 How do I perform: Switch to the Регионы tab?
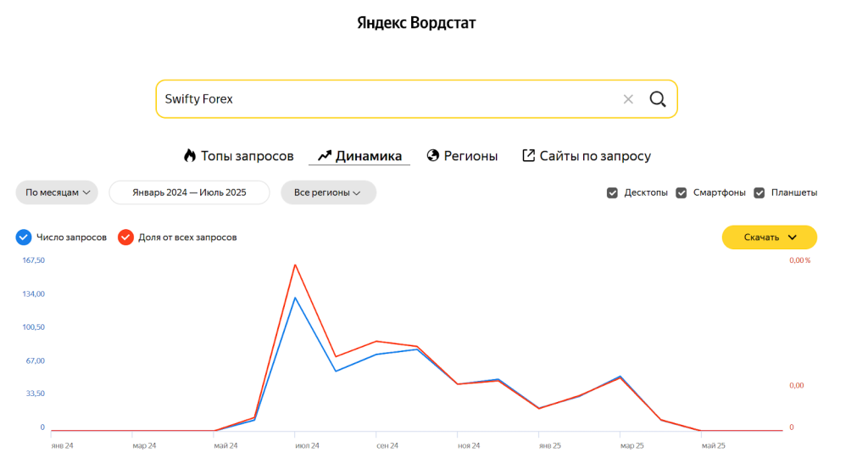(x=470, y=156)
